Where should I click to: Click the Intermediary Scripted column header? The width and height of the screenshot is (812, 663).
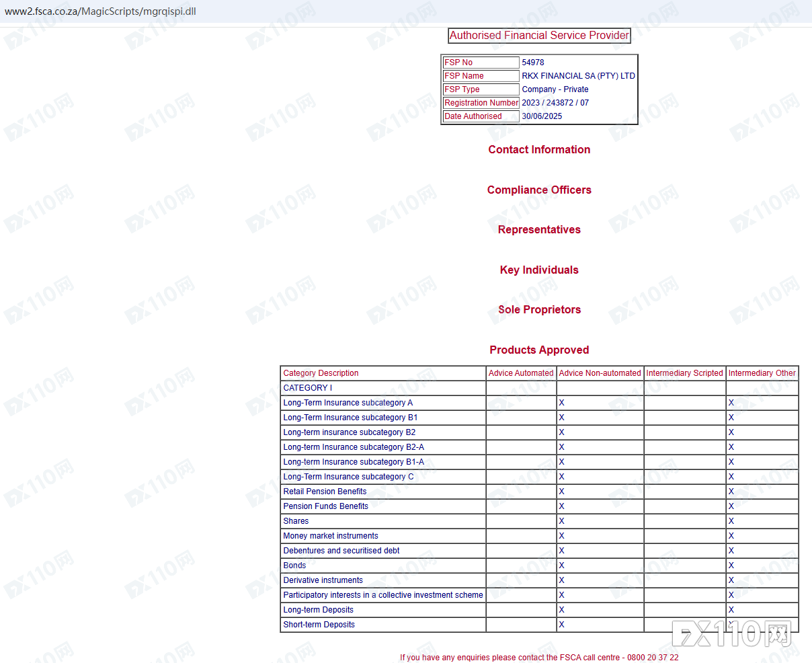(x=684, y=373)
